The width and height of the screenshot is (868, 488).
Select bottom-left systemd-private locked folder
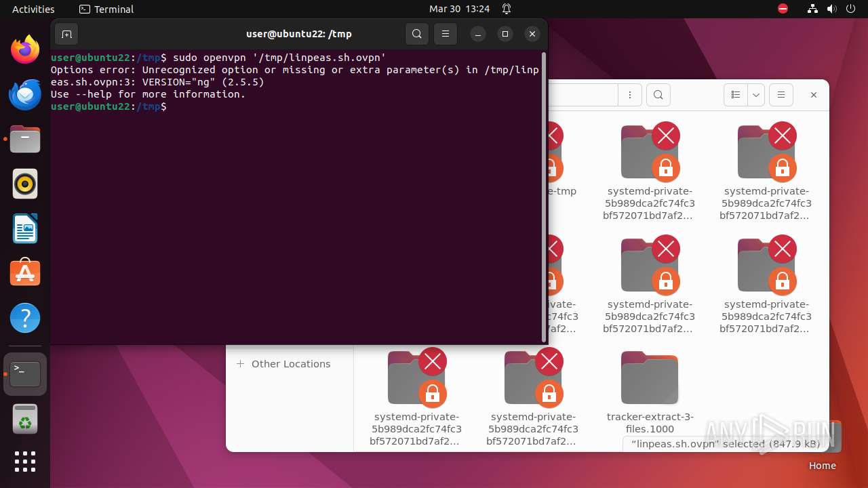coord(416,397)
